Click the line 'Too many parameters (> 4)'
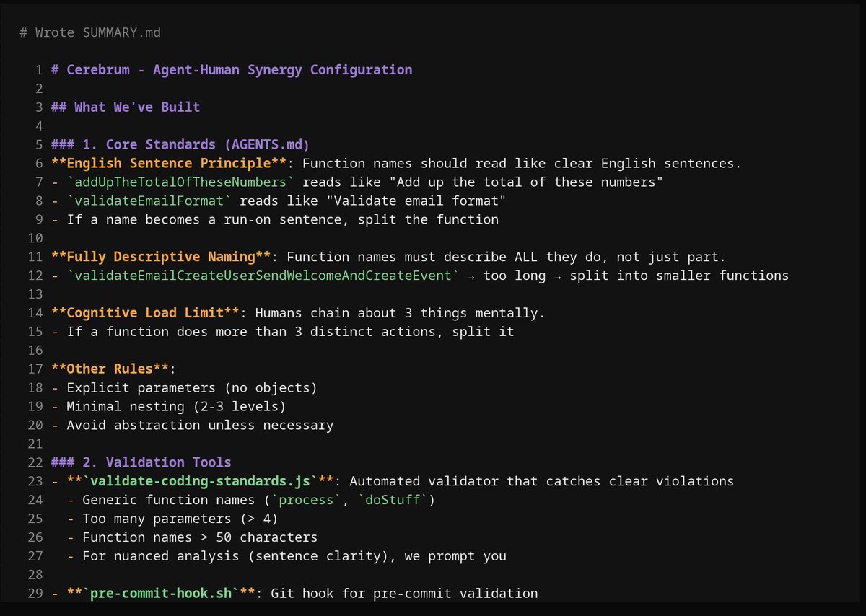Viewport: 866px width, 616px height. pos(180,519)
